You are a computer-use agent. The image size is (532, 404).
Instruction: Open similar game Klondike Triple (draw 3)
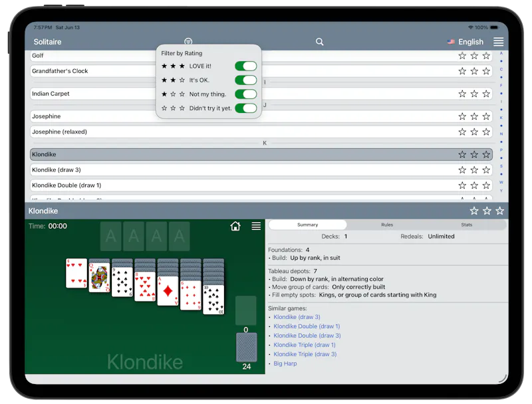click(305, 354)
